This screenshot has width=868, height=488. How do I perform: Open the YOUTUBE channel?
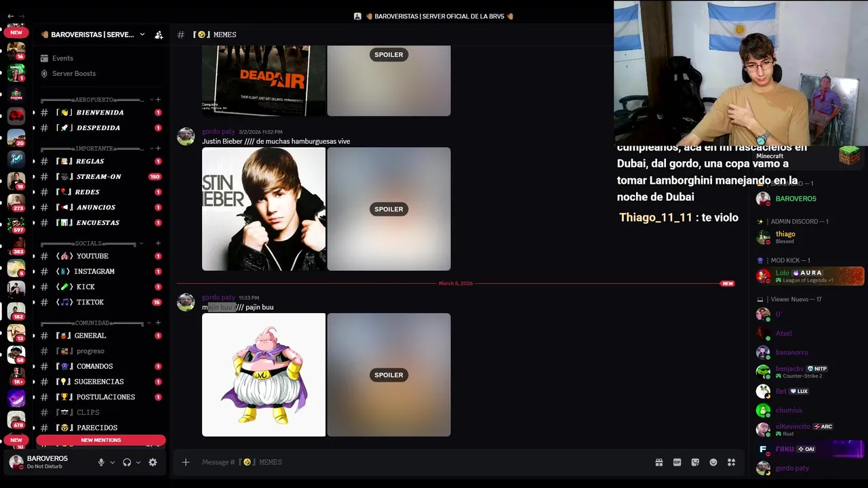(x=101, y=256)
